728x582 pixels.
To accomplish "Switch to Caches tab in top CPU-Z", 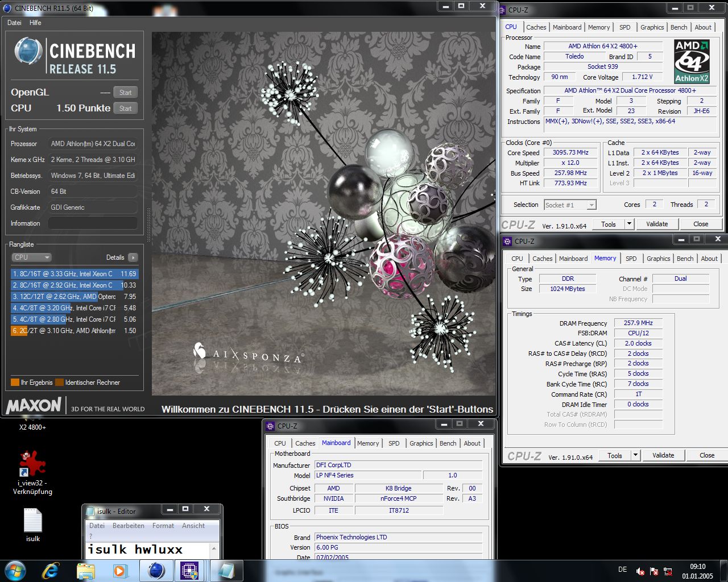I will click(536, 27).
